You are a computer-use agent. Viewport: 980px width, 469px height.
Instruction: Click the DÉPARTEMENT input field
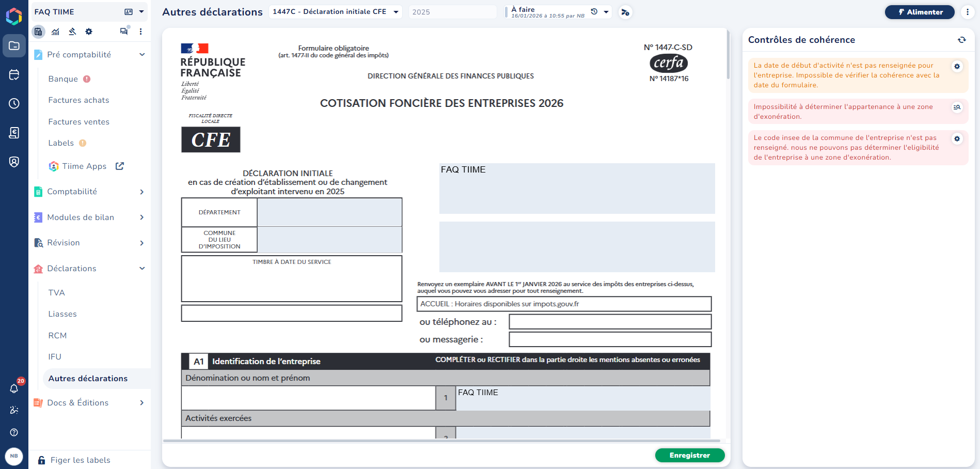(x=329, y=212)
